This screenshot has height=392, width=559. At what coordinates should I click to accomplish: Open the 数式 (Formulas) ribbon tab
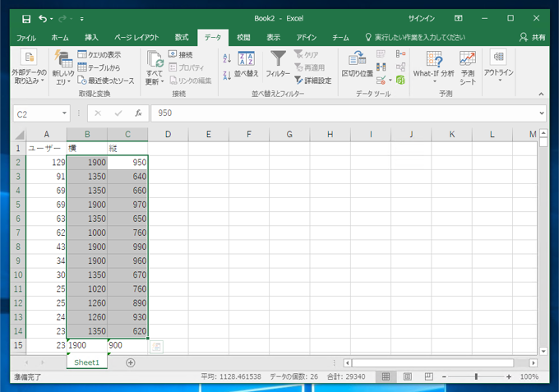[x=182, y=38]
